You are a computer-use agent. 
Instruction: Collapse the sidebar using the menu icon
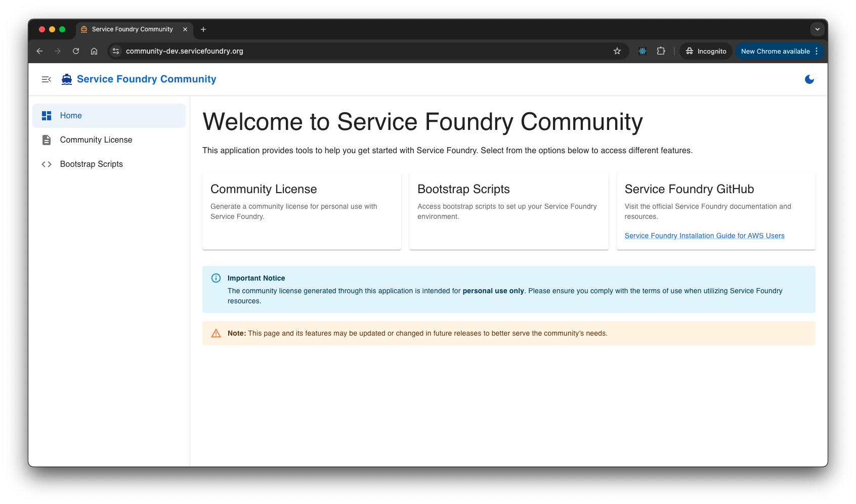click(46, 79)
